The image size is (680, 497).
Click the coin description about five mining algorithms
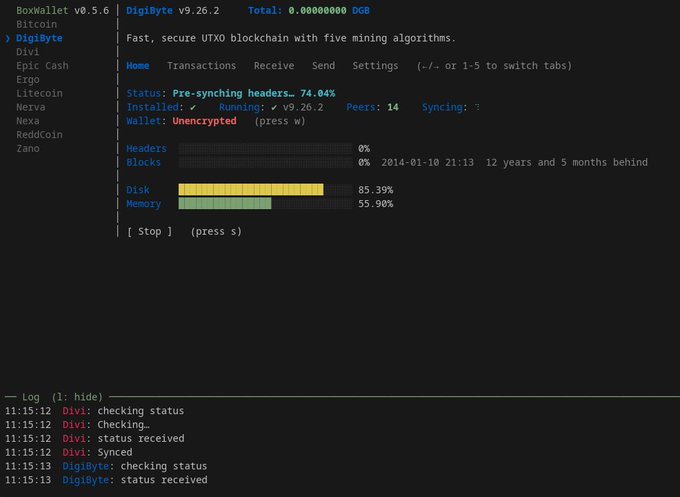tap(291, 38)
